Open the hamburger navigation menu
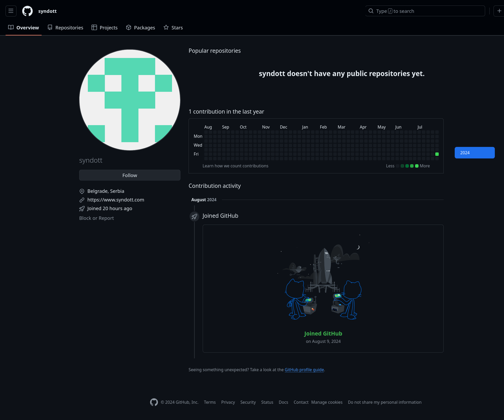The image size is (504, 420). (11, 11)
